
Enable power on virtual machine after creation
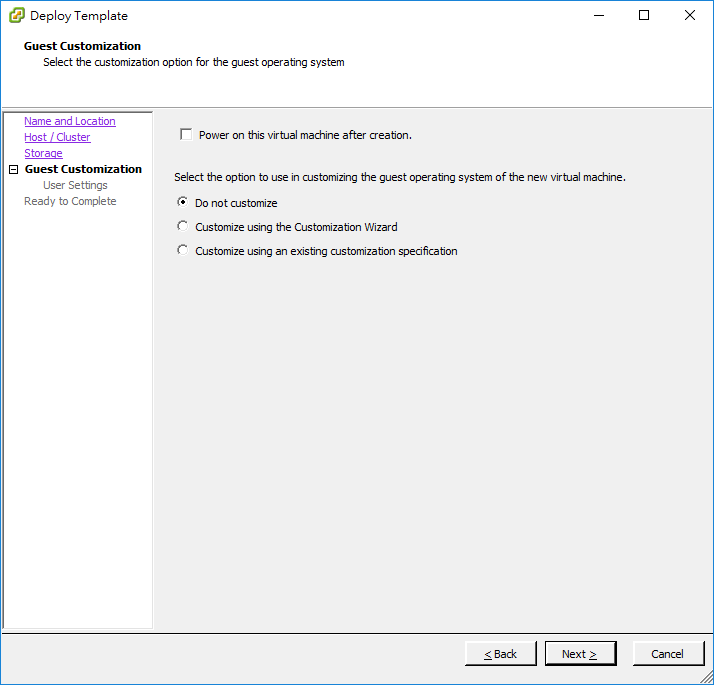click(186, 134)
